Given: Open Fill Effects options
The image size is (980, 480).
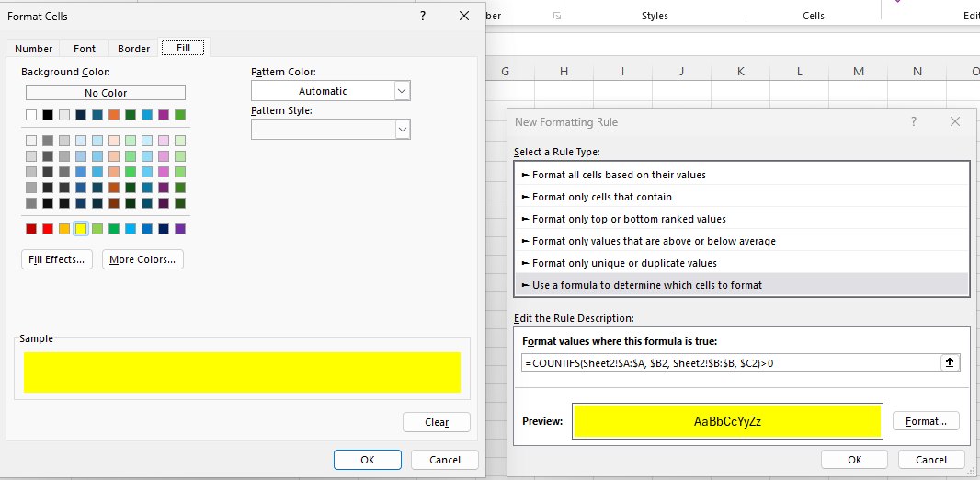Looking at the screenshot, I should click(x=57, y=259).
